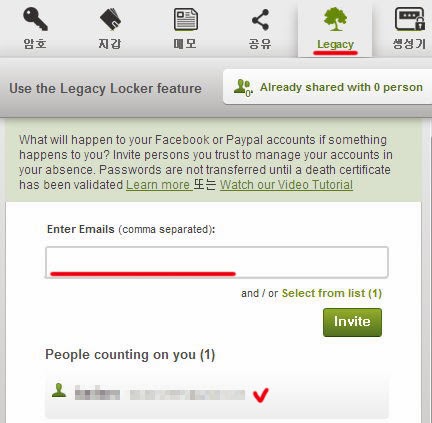Screen dimensions: 432x423
Task: Open Watch our Video Tutorial link
Action: [x=286, y=185]
